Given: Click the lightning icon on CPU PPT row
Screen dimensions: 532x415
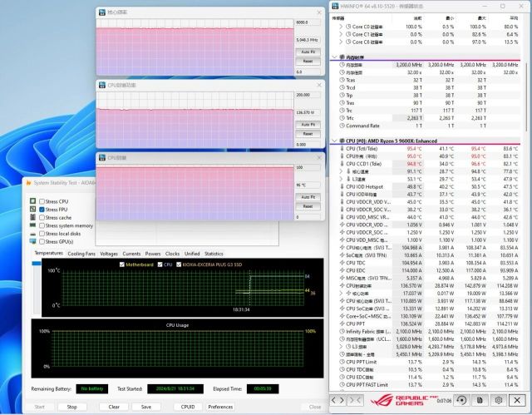Looking at the screenshot, I should pyautogui.click(x=342, y=324).
